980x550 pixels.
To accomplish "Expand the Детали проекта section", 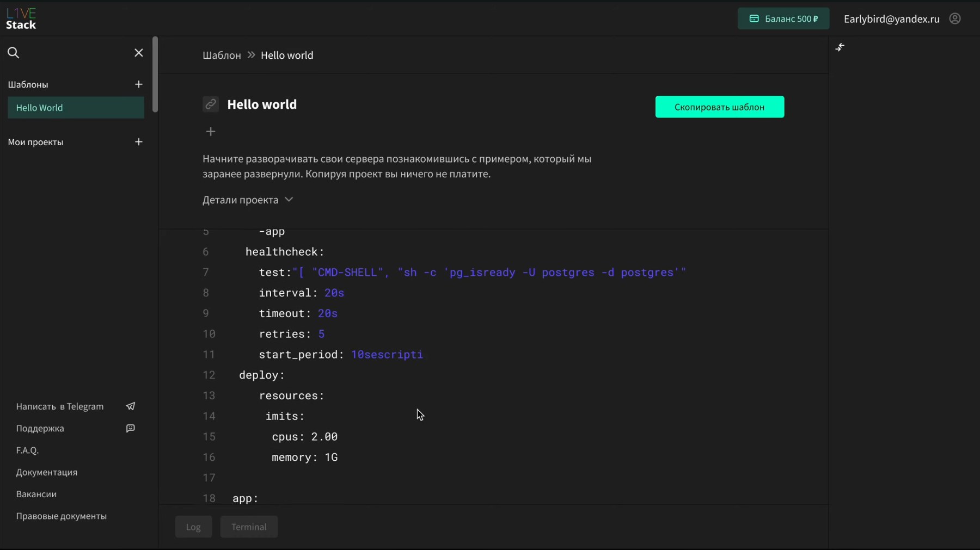I will coord(248,200).
